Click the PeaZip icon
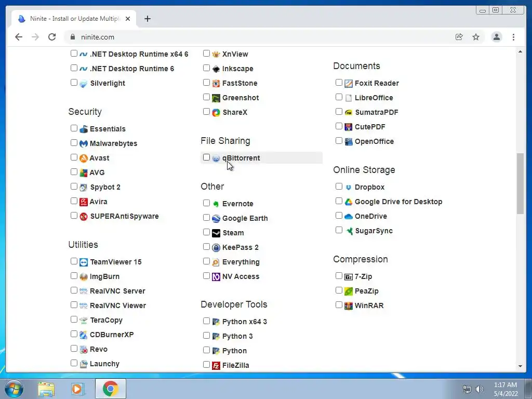The height and width of the screenshot is (399, 532). (x=349, y=291)
